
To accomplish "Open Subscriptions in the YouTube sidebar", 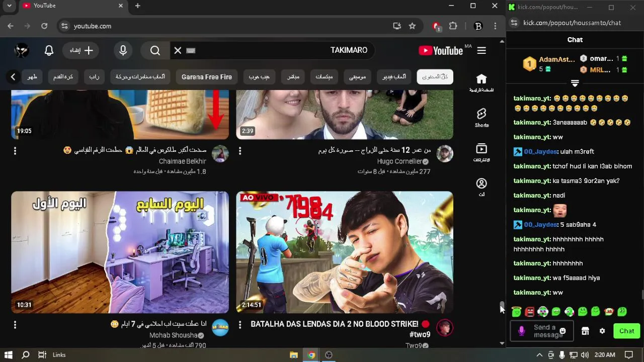I will [481, 152].
